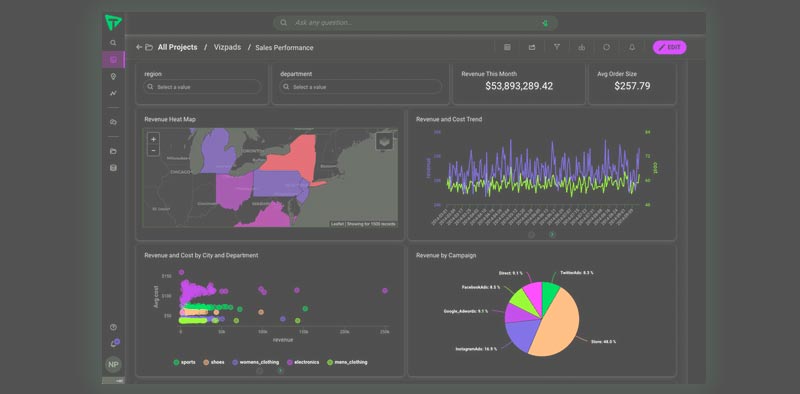Click the TwitterAds: 8.3 % pie label
Viewport: 800px width, 394px height.
(x=577, y=273)
